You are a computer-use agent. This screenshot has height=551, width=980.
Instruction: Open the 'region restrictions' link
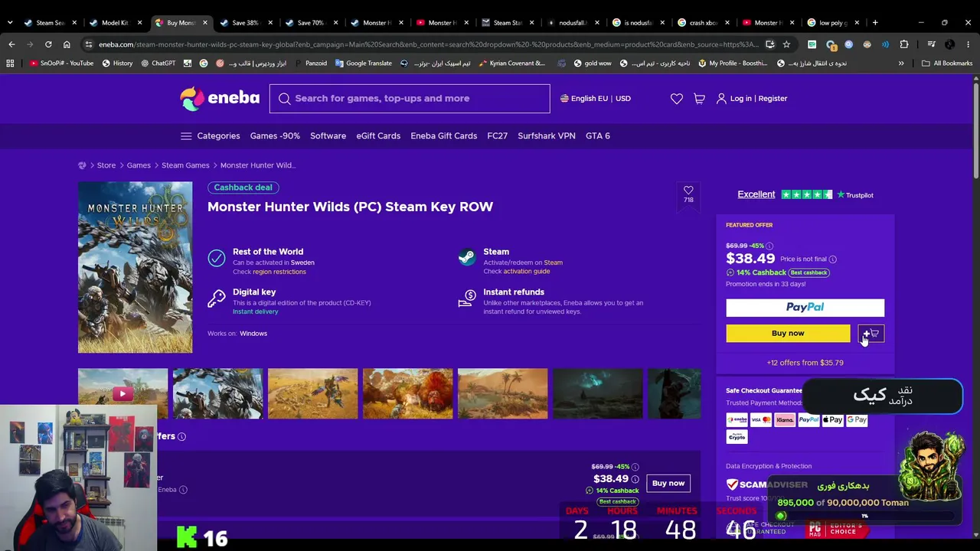tap(279, 272)
